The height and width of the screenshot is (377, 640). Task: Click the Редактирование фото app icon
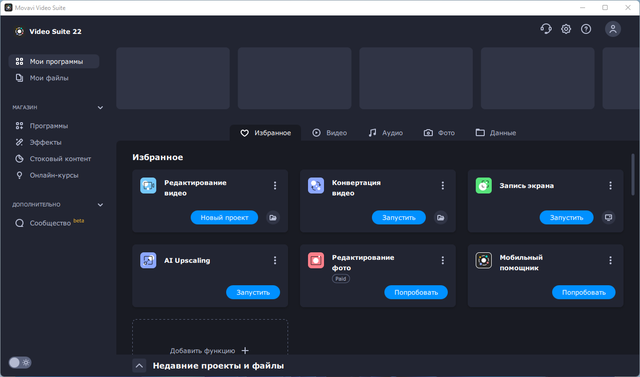pyautogui.click(x=316, y=260)
